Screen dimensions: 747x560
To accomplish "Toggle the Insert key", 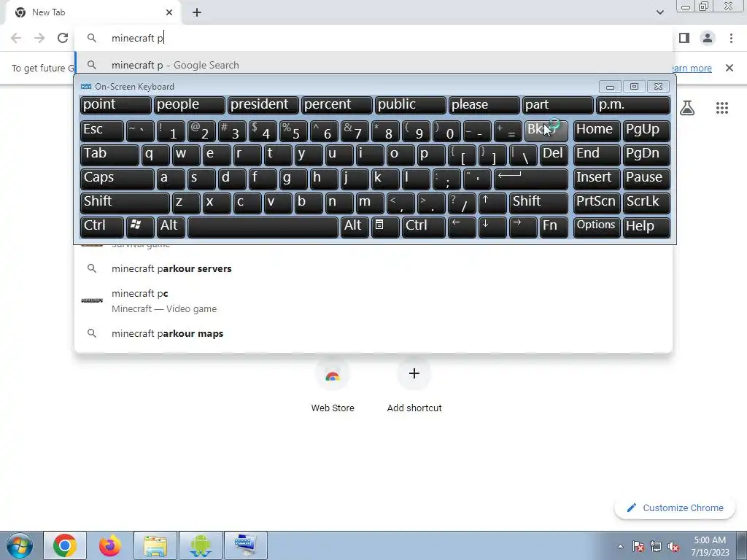I will tap(597, 179).
